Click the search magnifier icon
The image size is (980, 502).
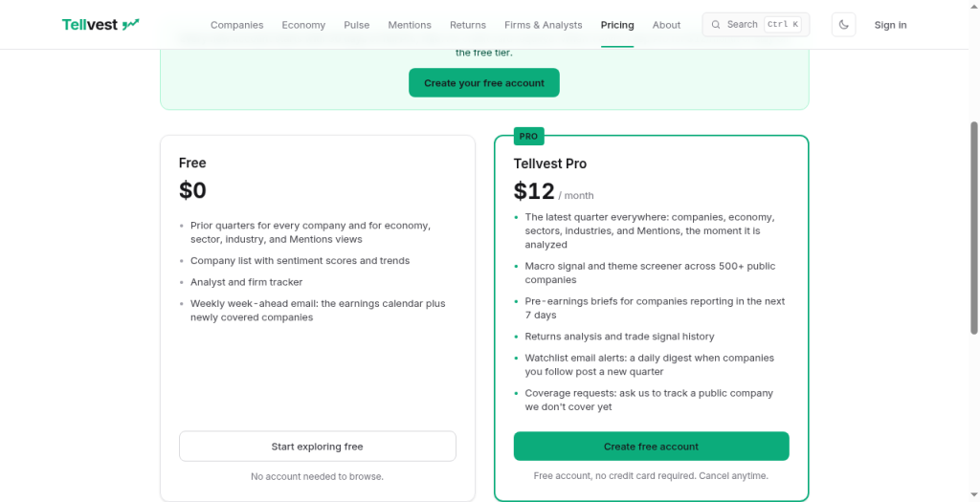[716, 25]
